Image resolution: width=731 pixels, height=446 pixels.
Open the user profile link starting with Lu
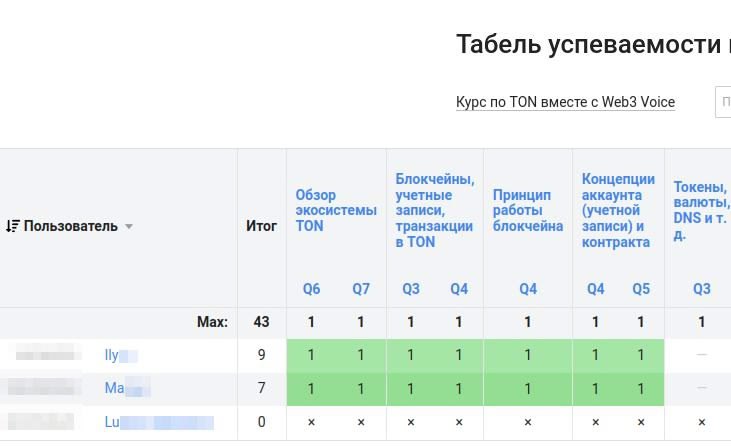[x=158, y=422]
